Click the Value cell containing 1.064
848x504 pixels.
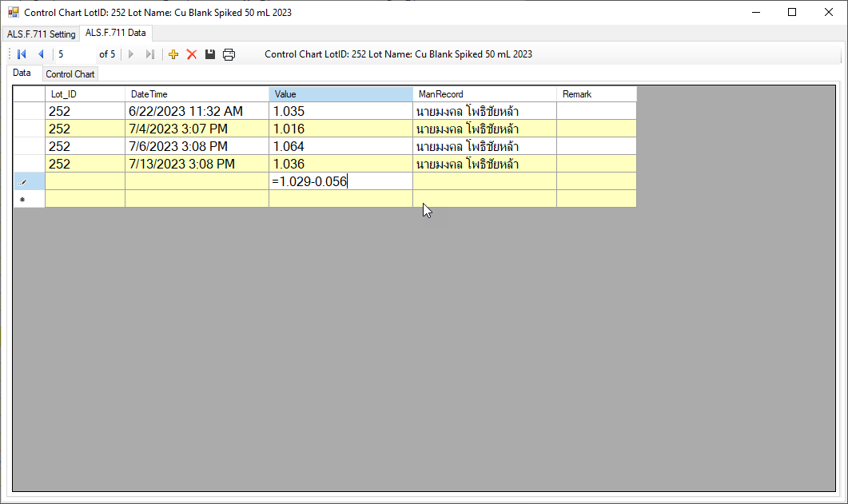coord(340,146)
